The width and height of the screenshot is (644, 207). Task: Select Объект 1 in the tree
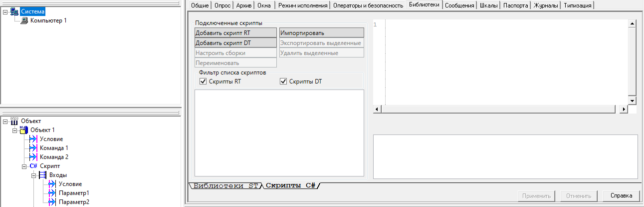[42, 130]
